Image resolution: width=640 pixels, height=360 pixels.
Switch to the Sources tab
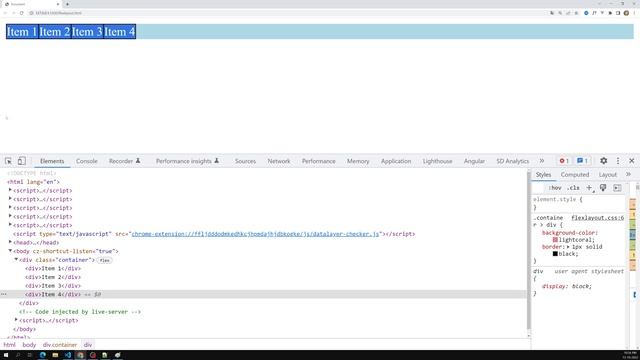point(245,161)
